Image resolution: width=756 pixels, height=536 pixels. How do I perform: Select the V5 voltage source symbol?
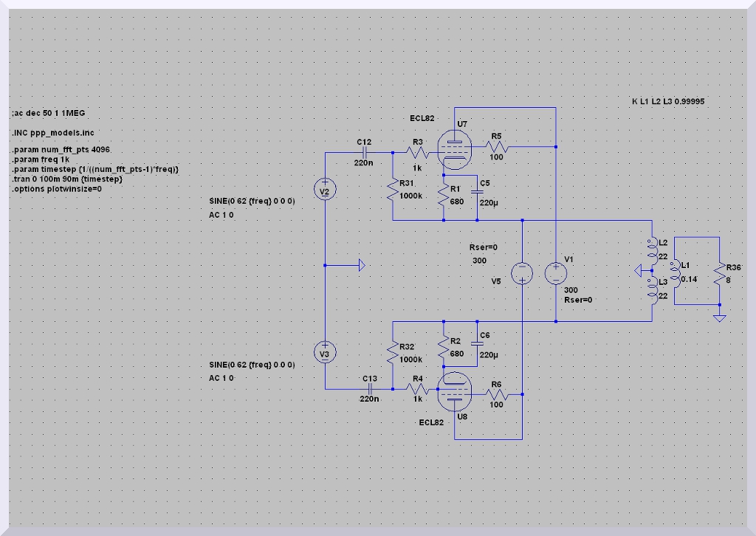coord(522,273)
